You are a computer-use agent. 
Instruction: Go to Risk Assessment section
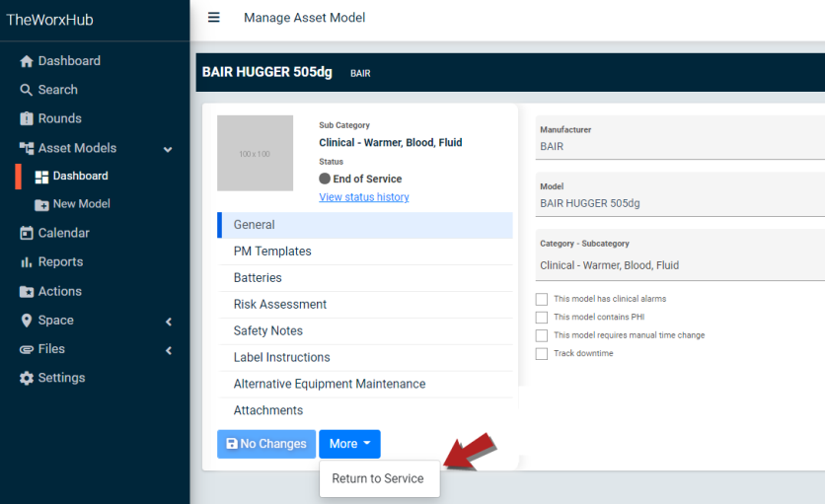(365, 305)
